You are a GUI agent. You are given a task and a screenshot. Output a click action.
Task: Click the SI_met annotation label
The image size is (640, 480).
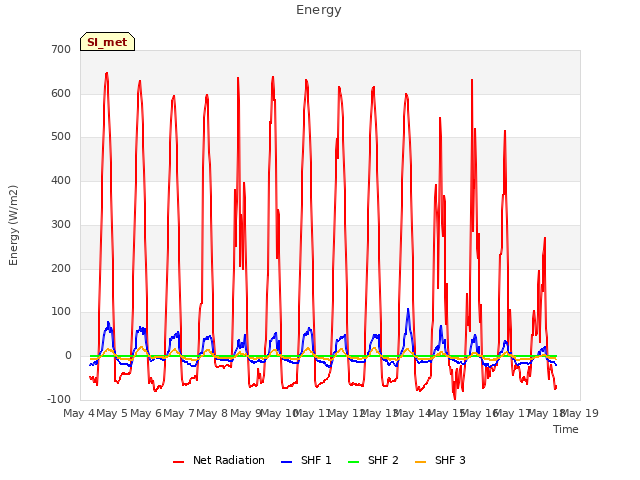[107, 42]
